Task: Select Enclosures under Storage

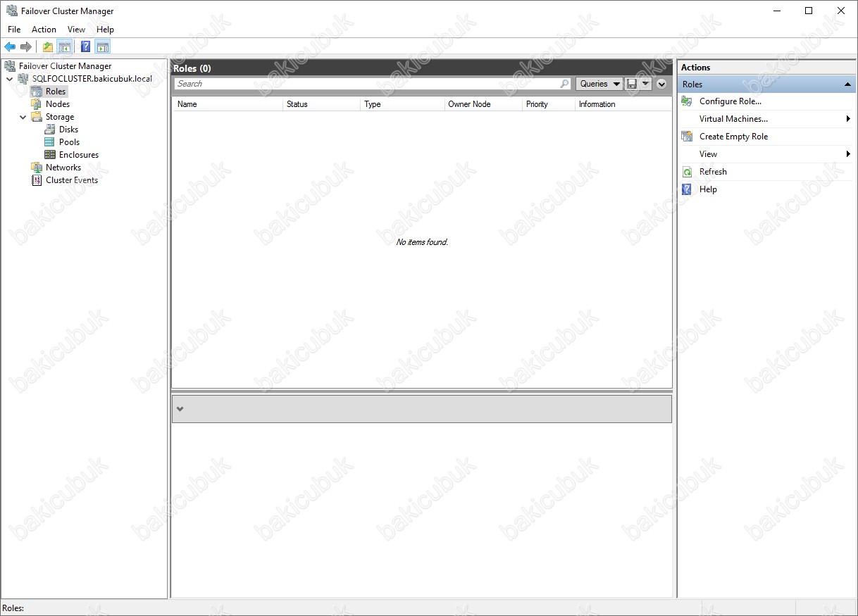Action: [x=79, y=155]
